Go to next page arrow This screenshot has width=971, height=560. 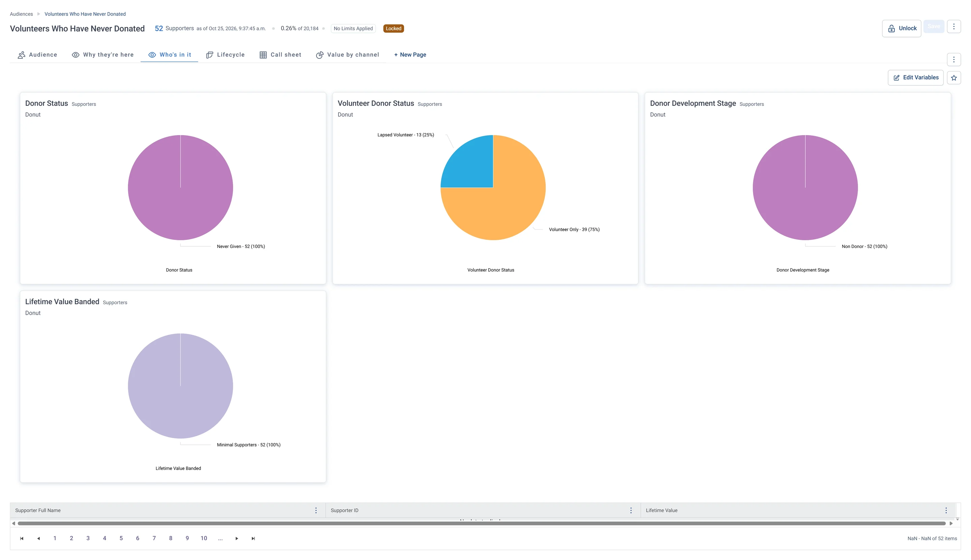point(237,538)
